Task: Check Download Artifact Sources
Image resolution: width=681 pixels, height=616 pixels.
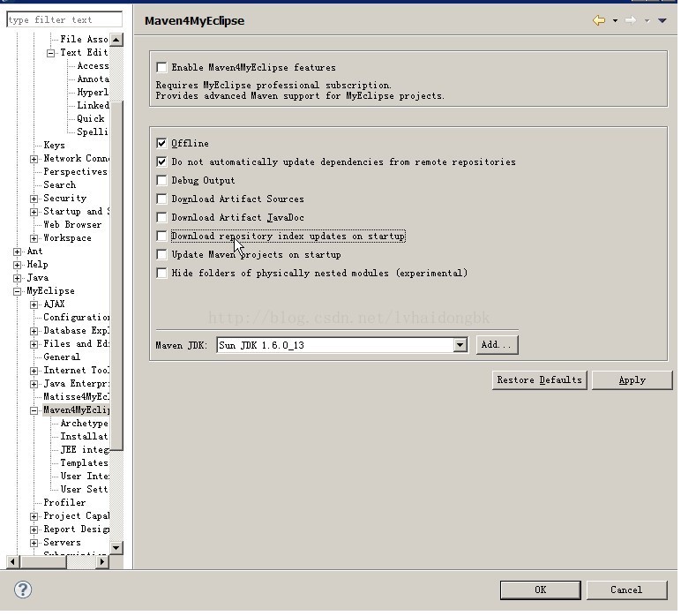Action: coord(161,199)
